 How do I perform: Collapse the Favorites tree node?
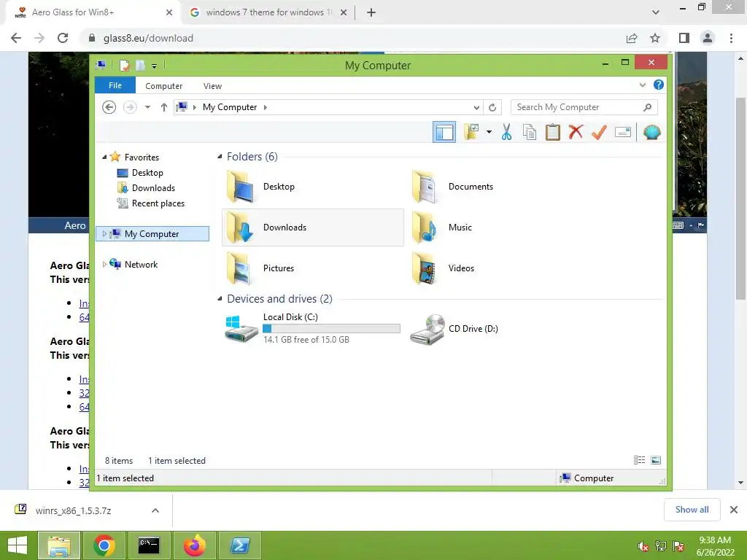(104, 157)
